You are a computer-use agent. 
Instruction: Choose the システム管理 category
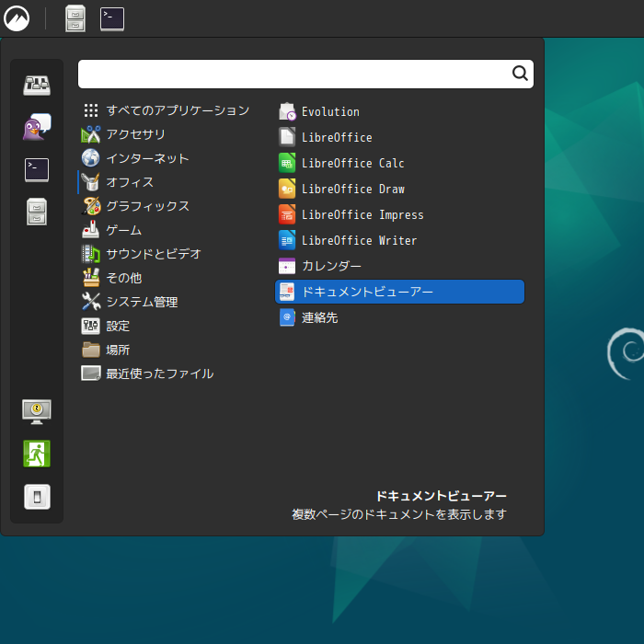coord(142,302)
